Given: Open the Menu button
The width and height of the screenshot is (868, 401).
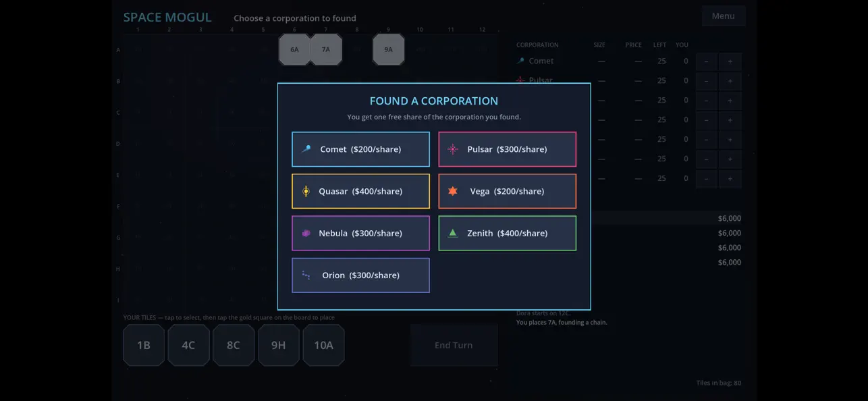Looking at the screenshot, I should point(724,16).
